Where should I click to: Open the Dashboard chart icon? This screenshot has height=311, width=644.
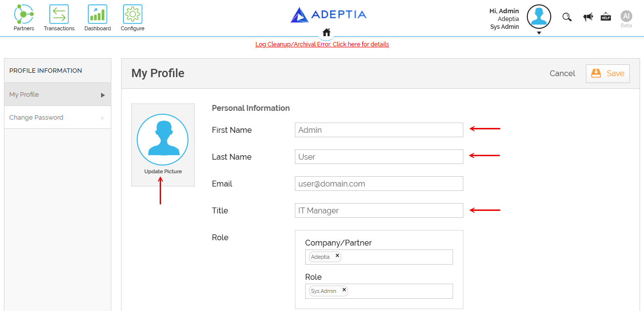tap(98, 15)
